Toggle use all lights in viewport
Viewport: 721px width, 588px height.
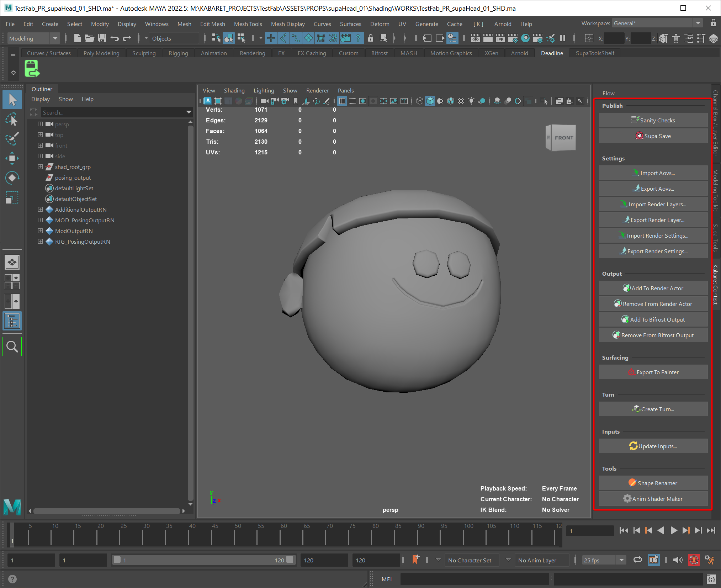point(471,101)
